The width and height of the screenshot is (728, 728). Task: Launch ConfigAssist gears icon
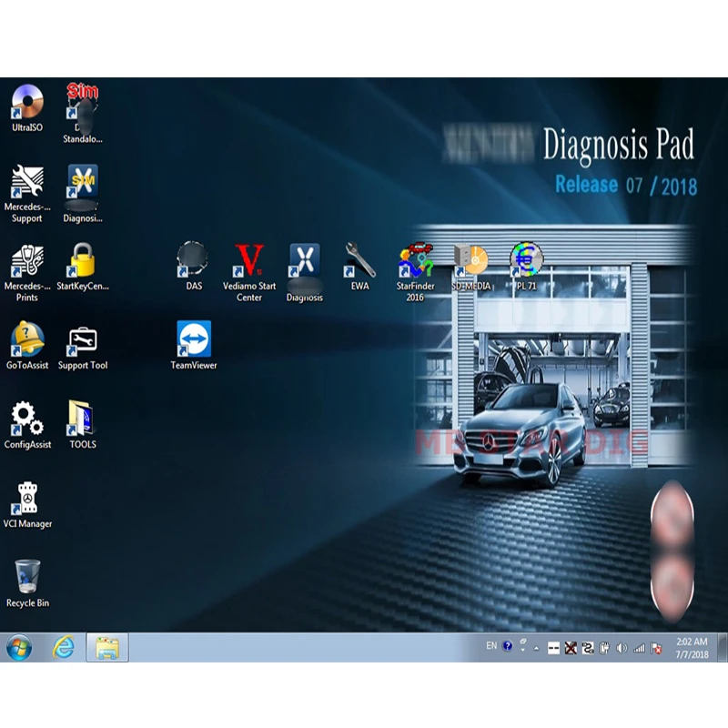[27, 425]
